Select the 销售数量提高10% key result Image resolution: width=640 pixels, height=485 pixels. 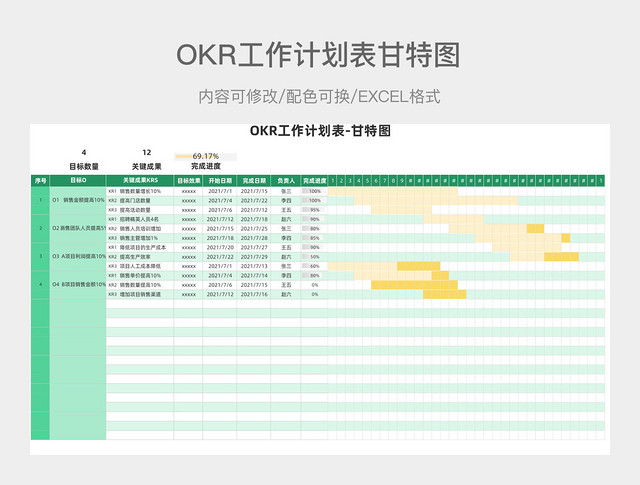140,285
